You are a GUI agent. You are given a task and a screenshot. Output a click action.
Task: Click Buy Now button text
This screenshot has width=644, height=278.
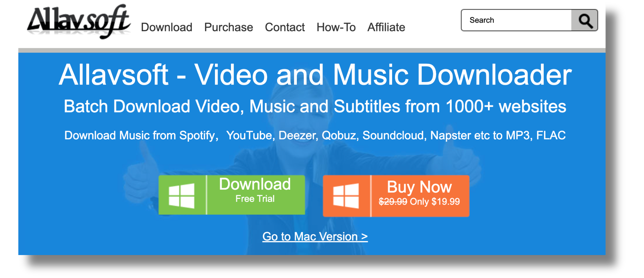[x=419, y=187]
